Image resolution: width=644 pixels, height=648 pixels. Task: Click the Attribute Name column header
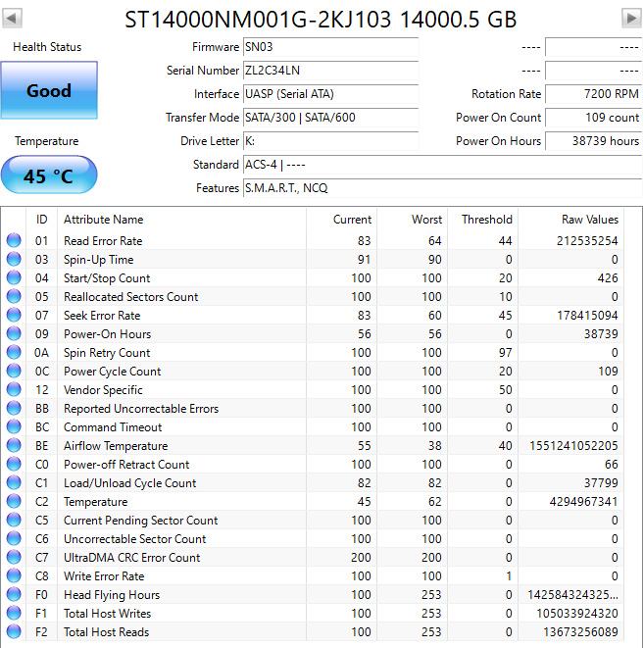(x=103, y=220)
